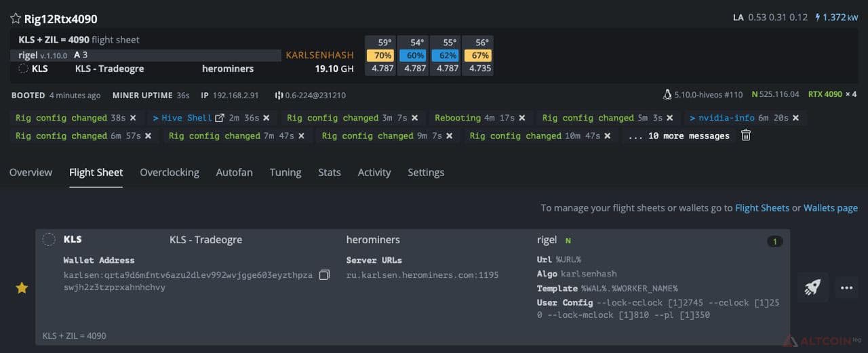Click the Nvidia N badge beside rigel
This screenshot has height=353, width=868.
coord(568,241)
